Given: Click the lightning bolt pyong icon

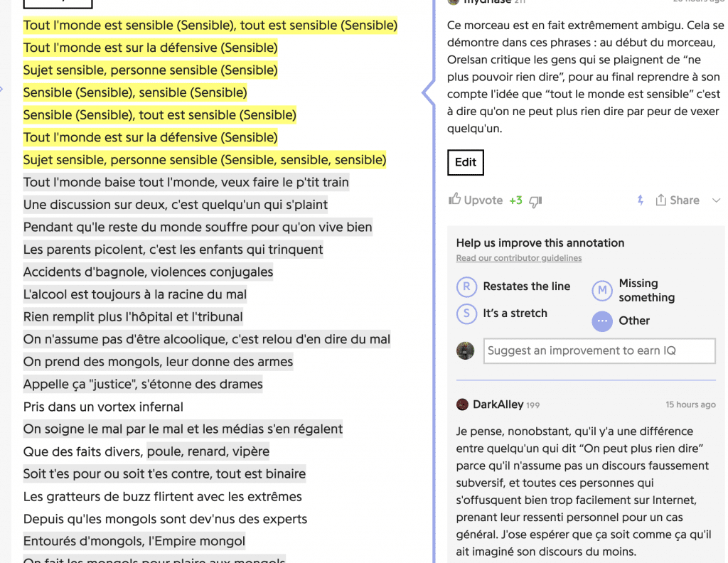Looking at the screenshot, I should point(639,200).
